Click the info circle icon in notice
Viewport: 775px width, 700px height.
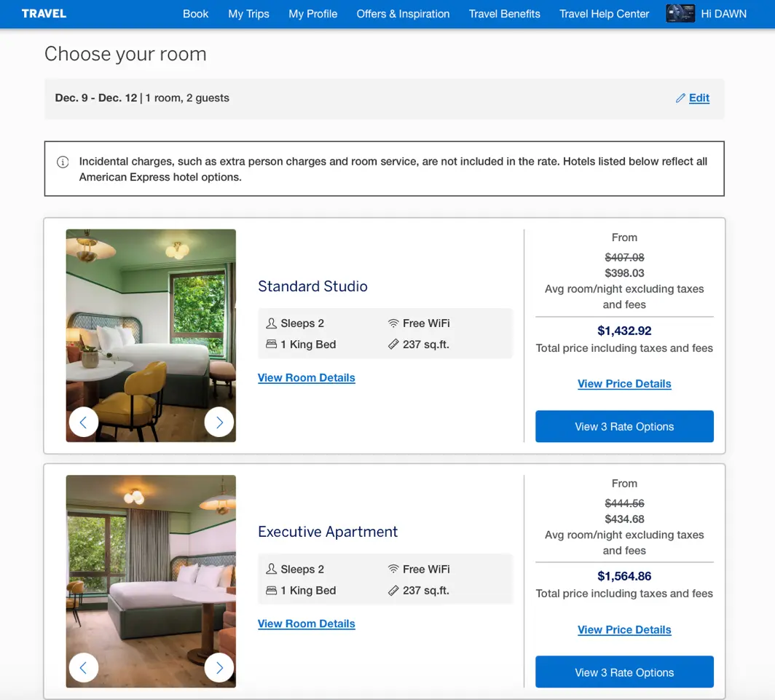tap(63, 162)
